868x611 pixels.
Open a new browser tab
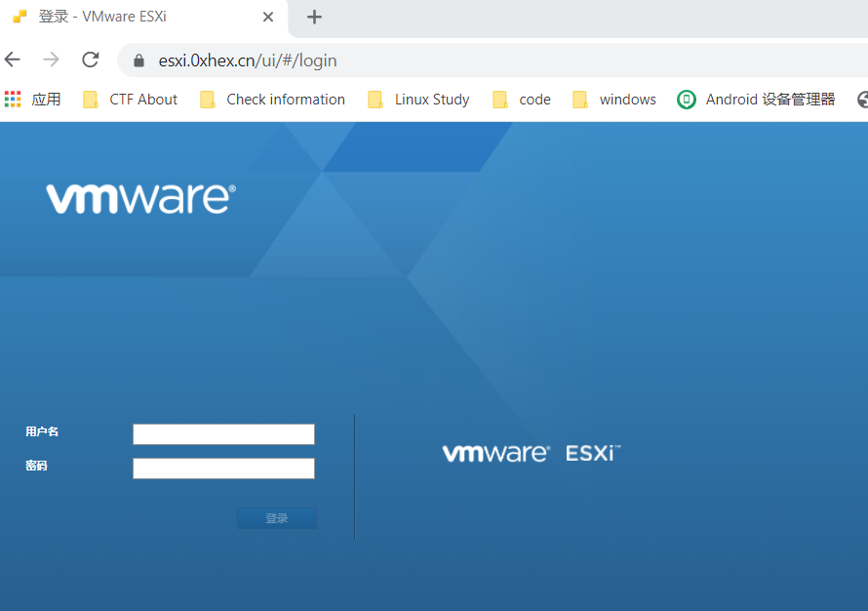[314, 17]
